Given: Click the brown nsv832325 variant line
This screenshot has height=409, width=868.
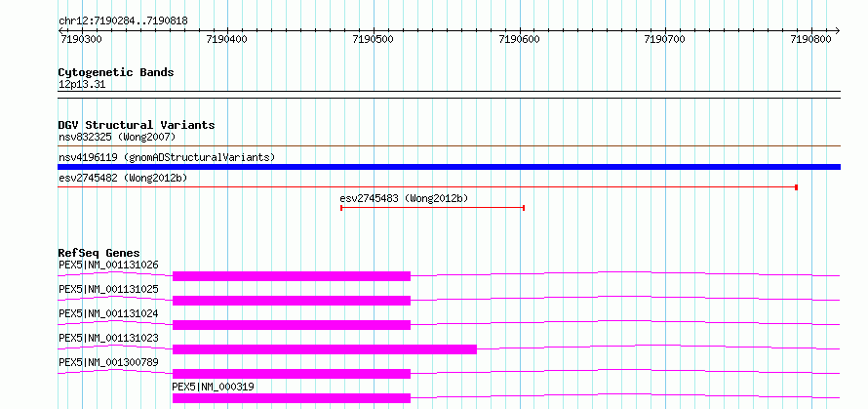Looking at the screenshot, I should [449, 146].
